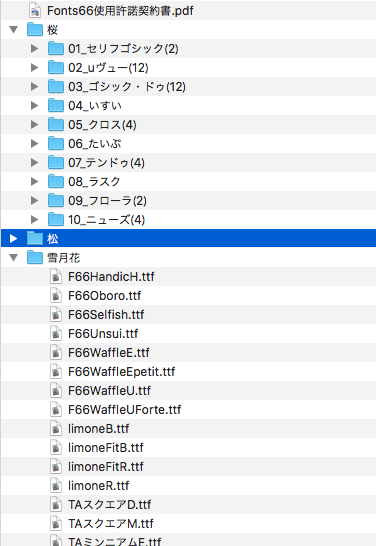Click the 05_クロス(4) folder icon
Viewport: 376px width, 546px height.
point(56,124)
